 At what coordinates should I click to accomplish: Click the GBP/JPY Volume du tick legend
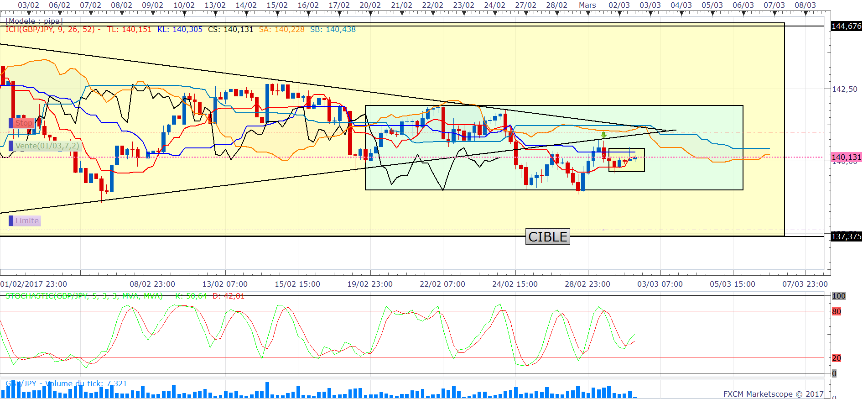click(66, 383)
